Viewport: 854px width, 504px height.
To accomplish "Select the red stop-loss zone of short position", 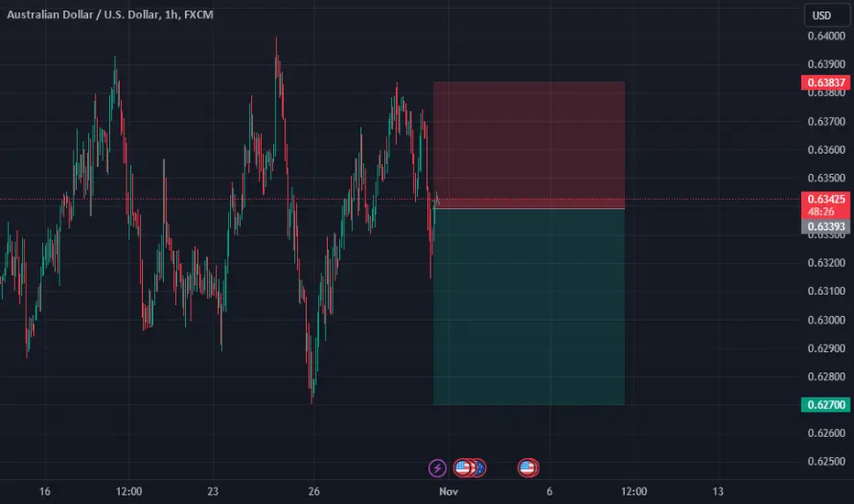I will click(x=529, y=145).
